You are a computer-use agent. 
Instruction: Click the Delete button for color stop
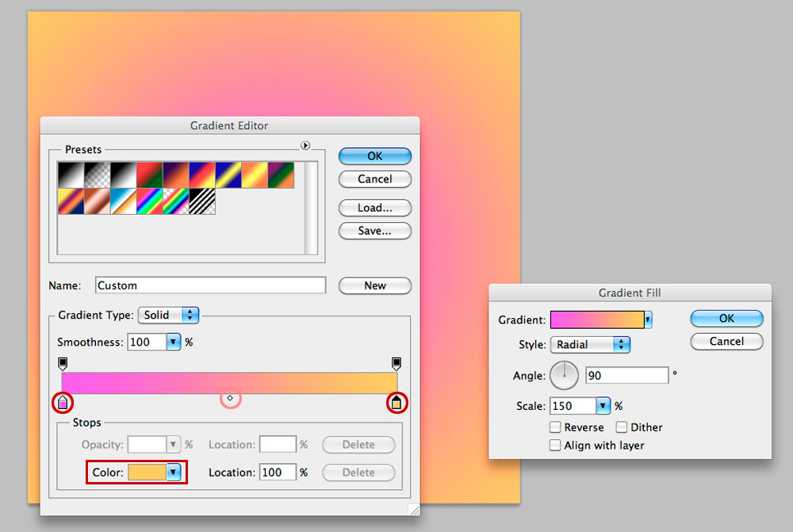pyautogui.click(x=358, y=473)
